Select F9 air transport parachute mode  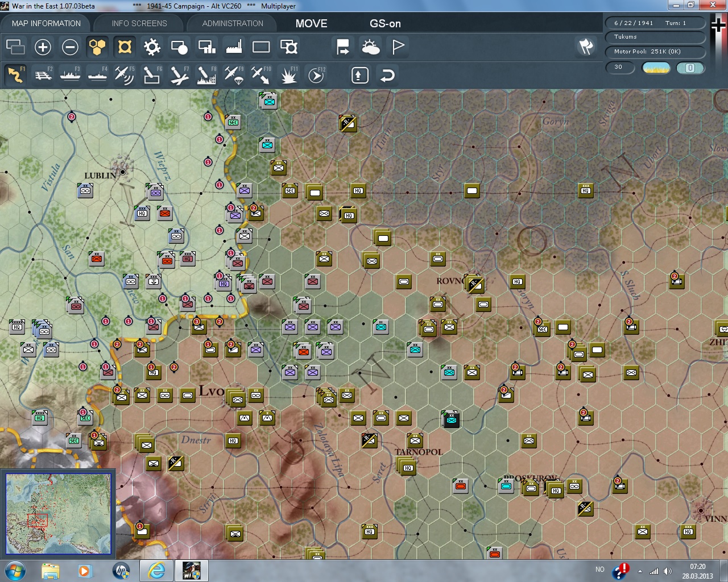234,74
